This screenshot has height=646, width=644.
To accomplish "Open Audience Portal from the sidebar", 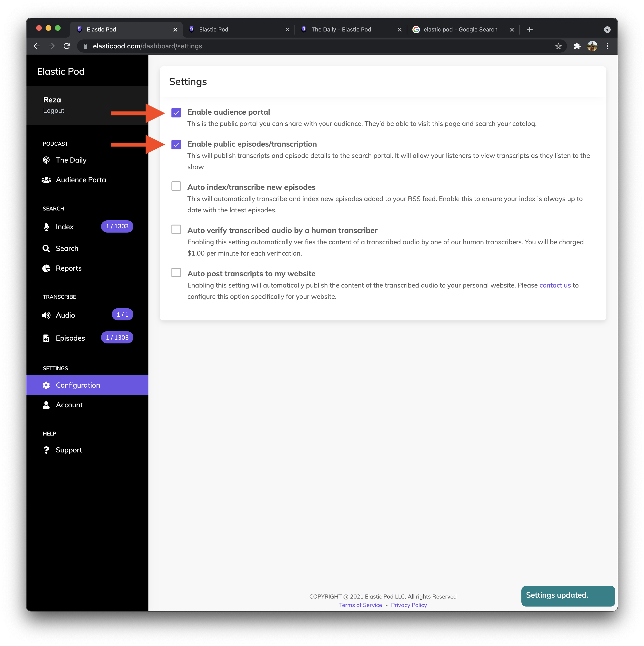I will click(81, 180).
